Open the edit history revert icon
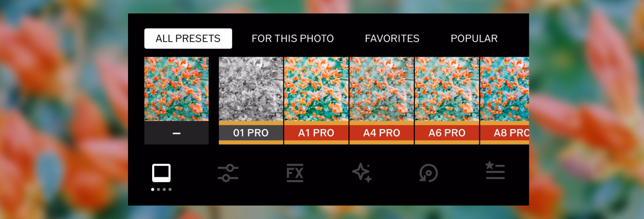644x219 pixels. coord(428,173)
